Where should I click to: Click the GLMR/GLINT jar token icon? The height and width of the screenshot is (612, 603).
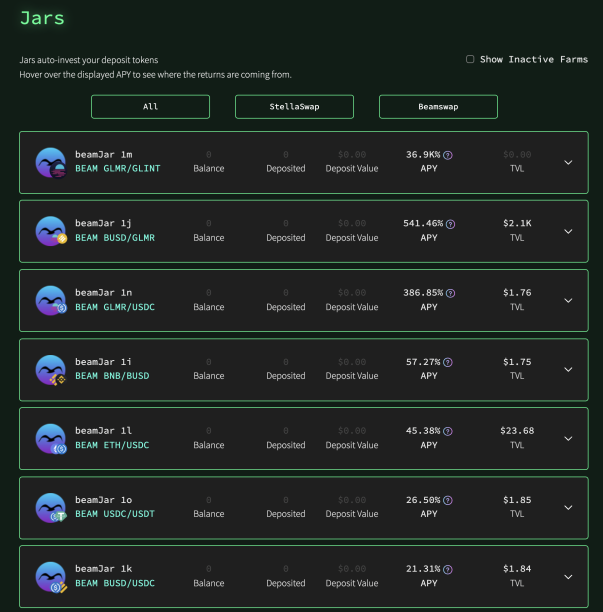click(51, 163)
